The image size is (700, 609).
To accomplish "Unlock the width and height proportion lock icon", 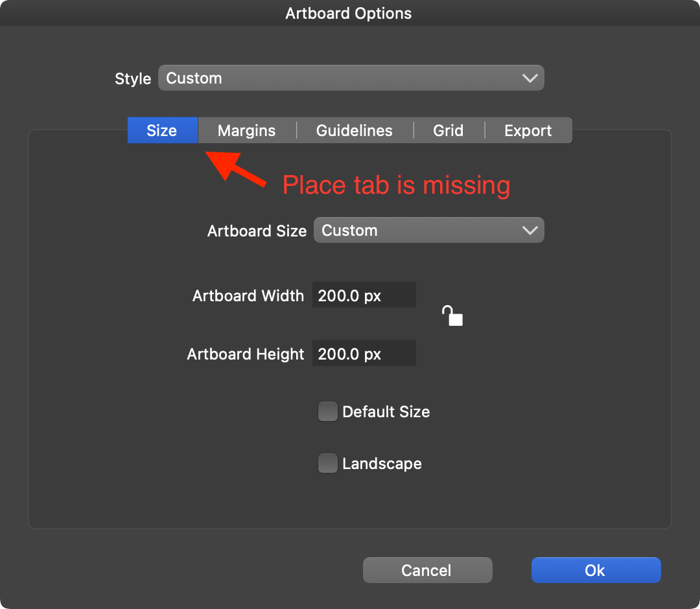I will point(452,316).
